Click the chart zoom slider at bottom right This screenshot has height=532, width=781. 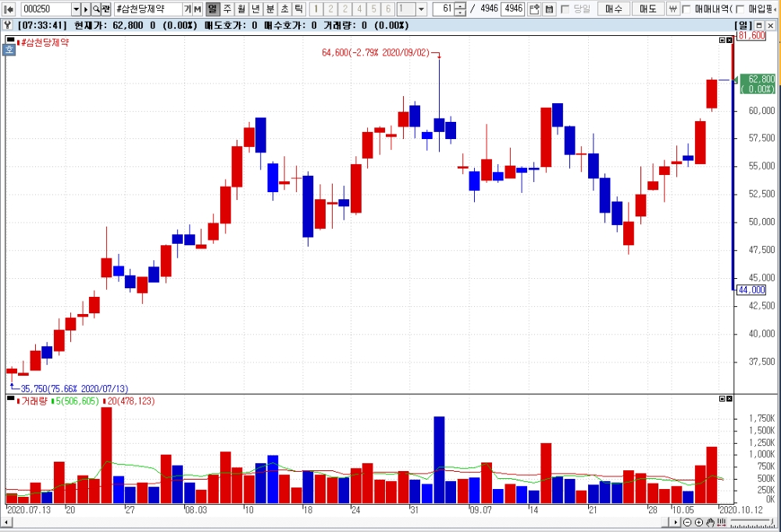753,523
